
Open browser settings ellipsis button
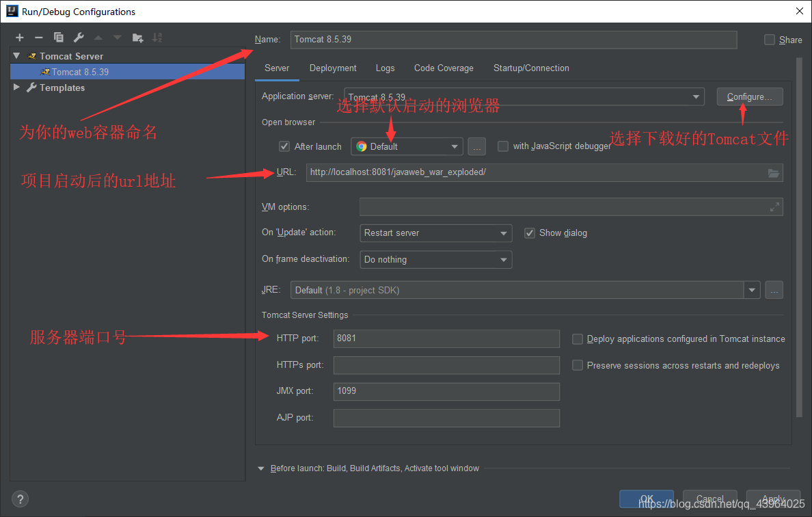[x=476, y=146]
